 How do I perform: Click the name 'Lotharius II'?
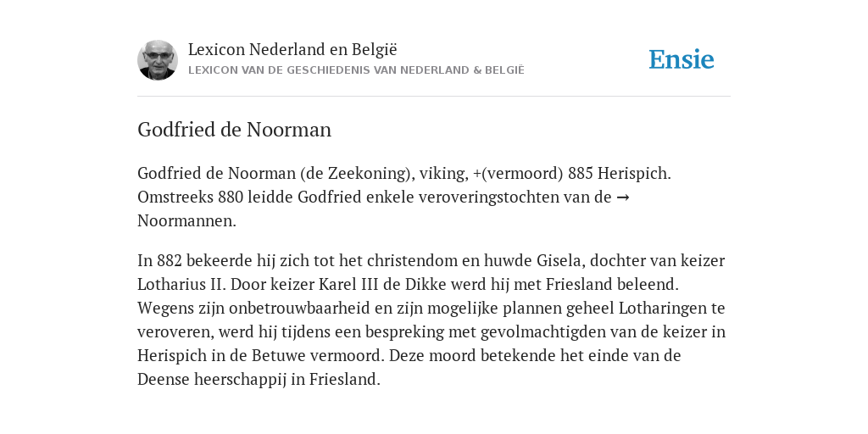coord(180,284)
